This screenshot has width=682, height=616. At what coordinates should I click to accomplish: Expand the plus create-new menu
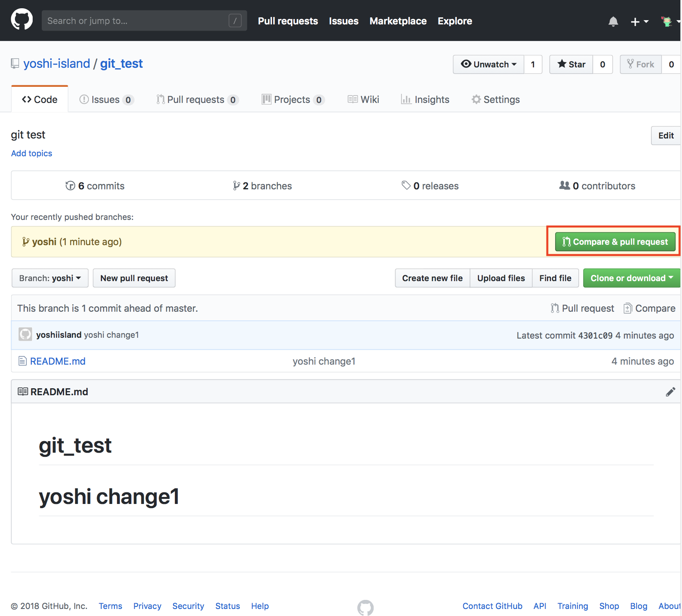[639, 21]
